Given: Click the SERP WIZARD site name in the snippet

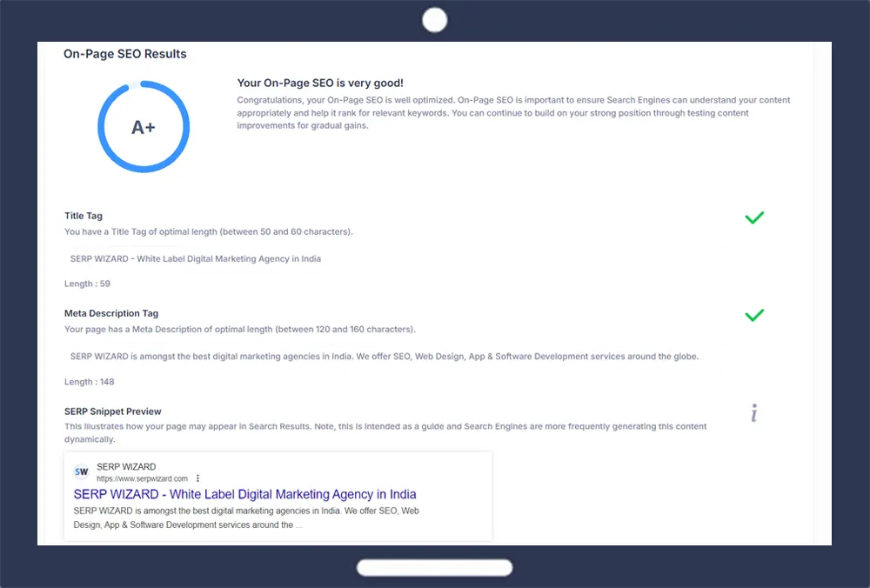Looking at the screenshot, I should coord(126,467).
